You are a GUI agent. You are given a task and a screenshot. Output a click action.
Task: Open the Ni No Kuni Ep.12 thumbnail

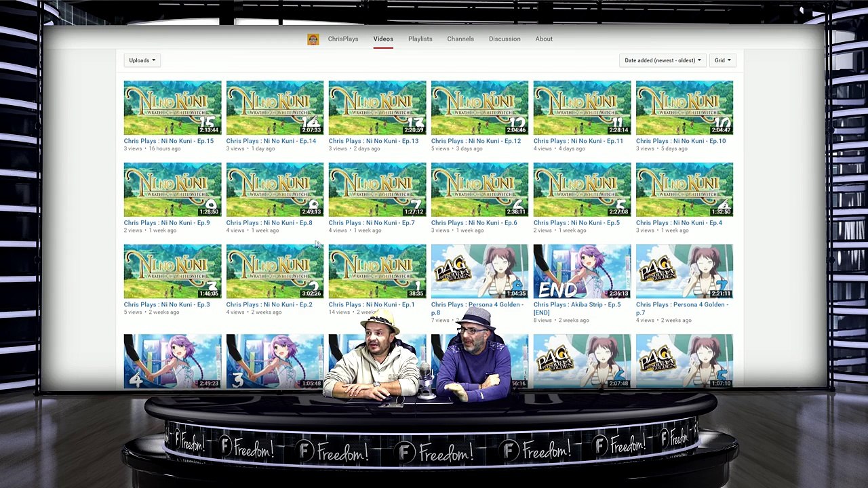[x=479, y=108]
